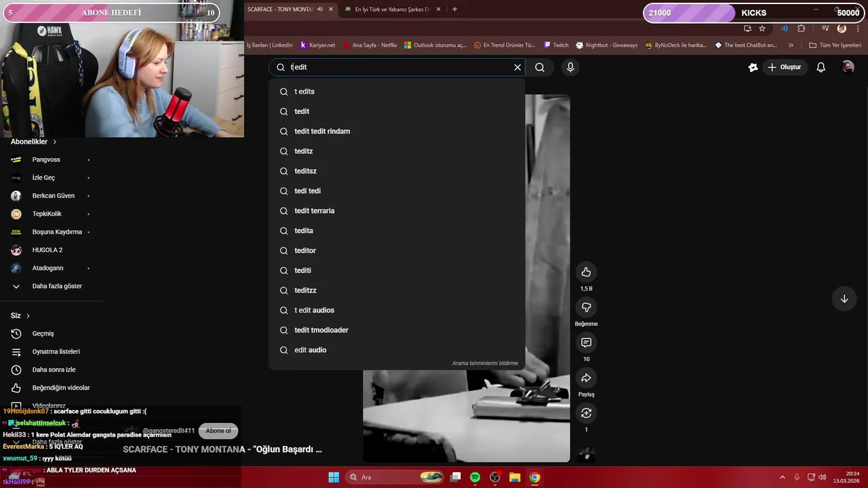Screen dimensions: 868x488
Task: Bookmark this page with star icon
Action: coord(762,28)
